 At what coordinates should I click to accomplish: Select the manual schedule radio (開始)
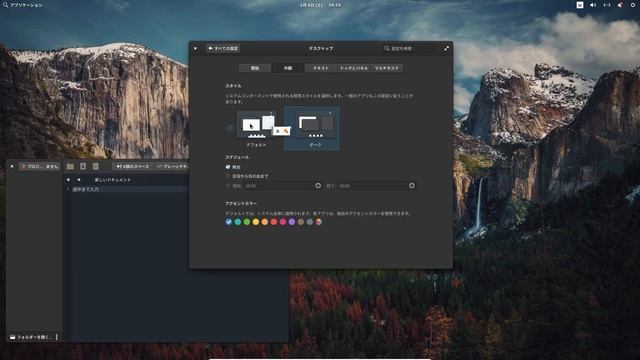pyautogui.click(x=228, y=186)
